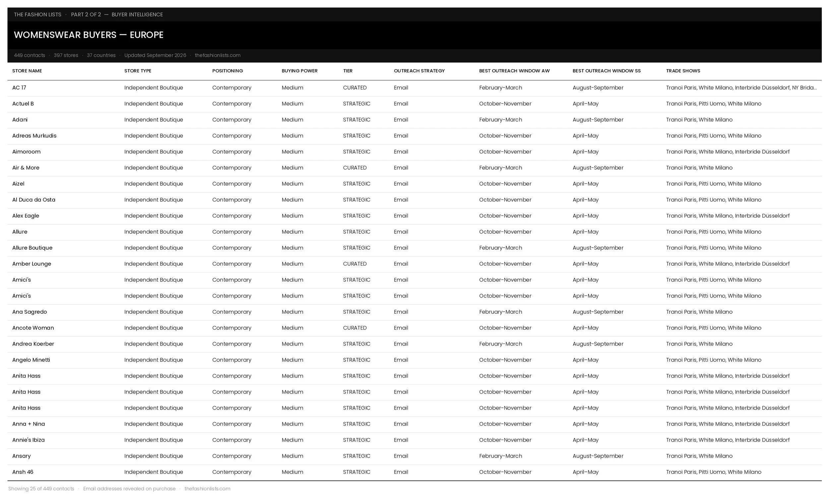Click the 'Allure Boutique' store name
The width and height of the screenshot is (829, 504).
[32, 248]
